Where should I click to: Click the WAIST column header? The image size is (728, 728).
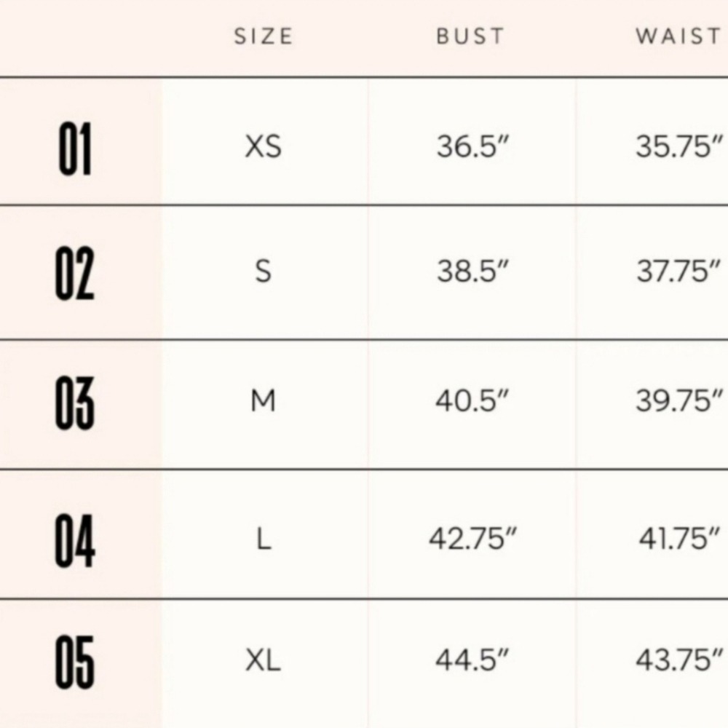click(x=678, y=36)
